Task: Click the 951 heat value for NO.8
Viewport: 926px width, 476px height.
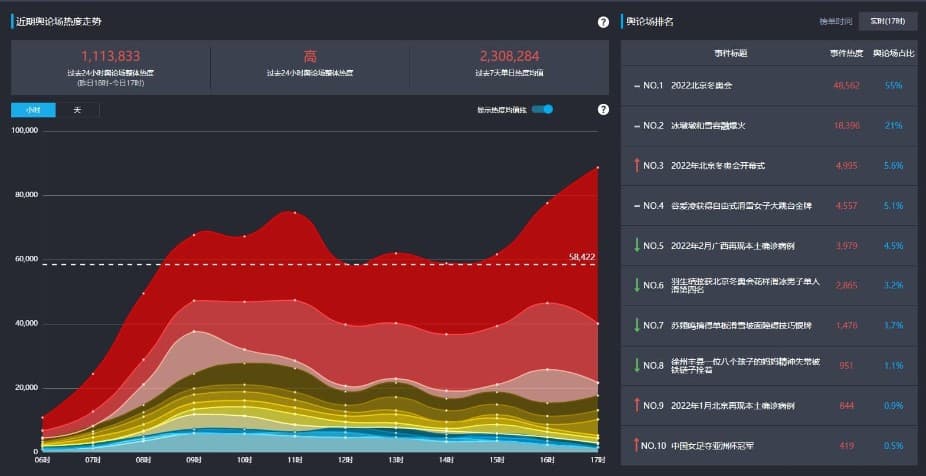Action: coord(846,366)
